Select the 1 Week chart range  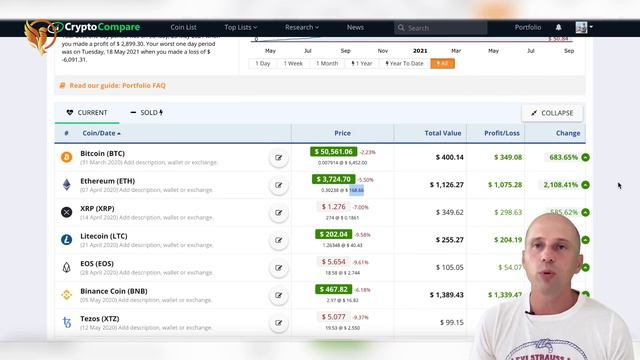click(x=293, y=64)
